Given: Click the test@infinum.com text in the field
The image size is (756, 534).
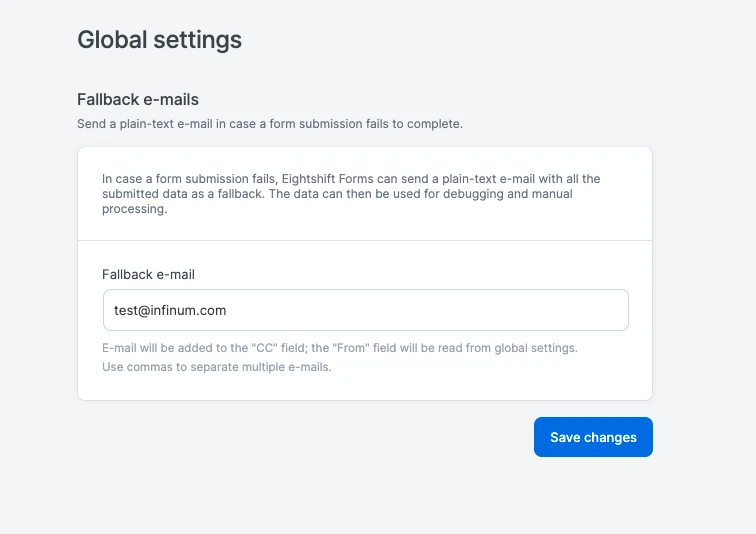Looking at the screenshot, I should coord(170,310).
